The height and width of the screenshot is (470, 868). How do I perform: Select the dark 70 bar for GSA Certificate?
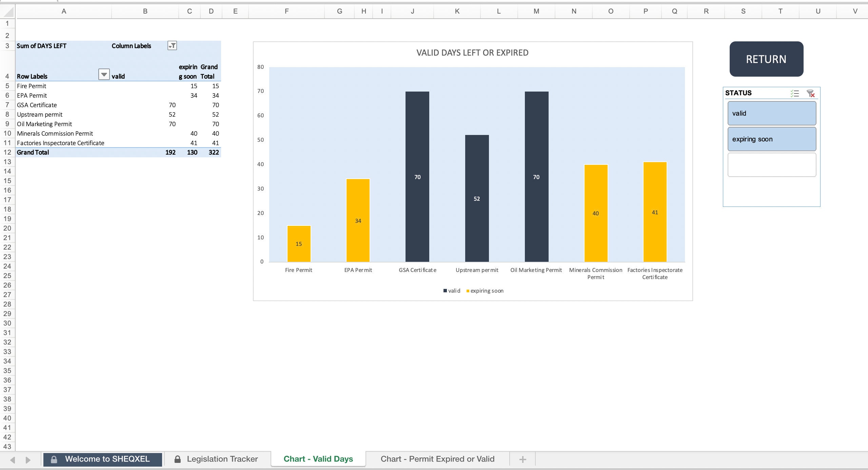[x=417, y=176]
